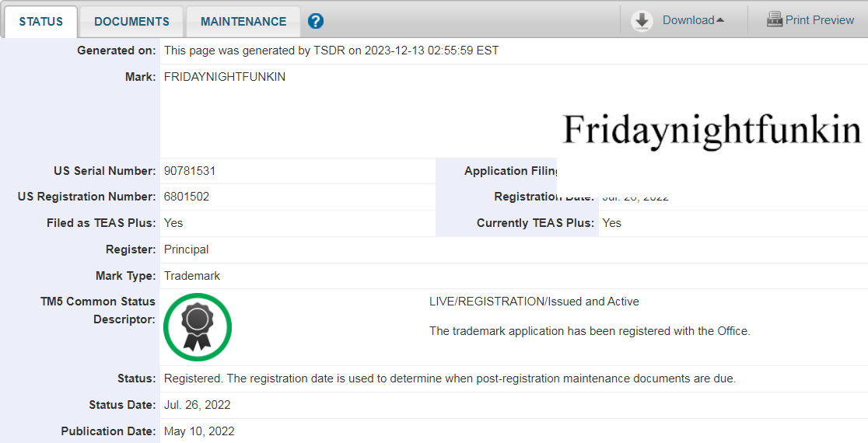Viewport: 868px width, 443px height.
Task: Click the Status Registered description text
Action: point(450,378)
